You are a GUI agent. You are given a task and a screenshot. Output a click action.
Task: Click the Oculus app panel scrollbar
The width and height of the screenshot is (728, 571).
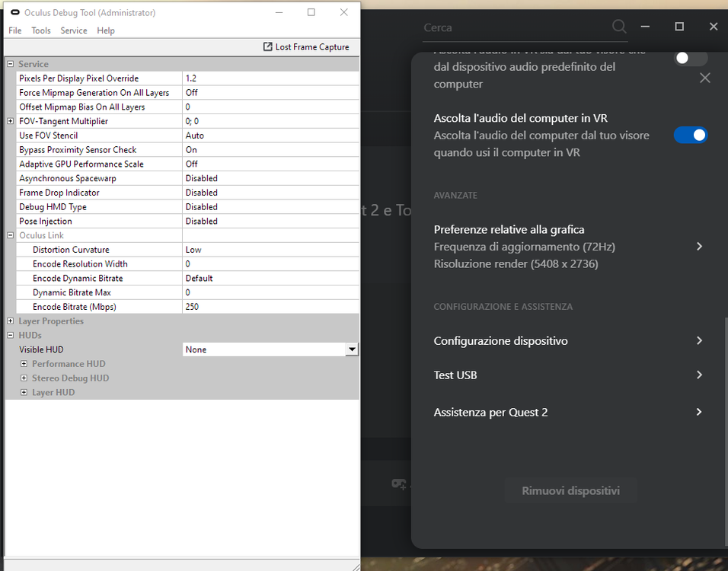[x=725, y=430]
